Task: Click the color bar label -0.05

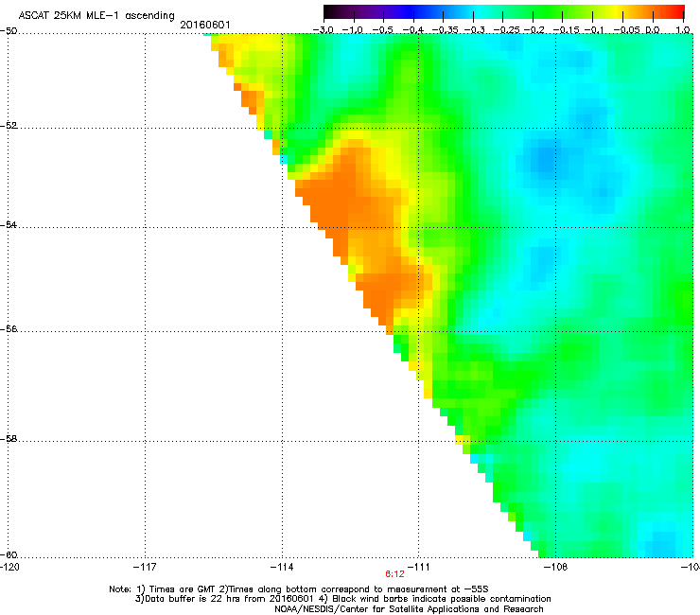Action: tap(627, 29)
